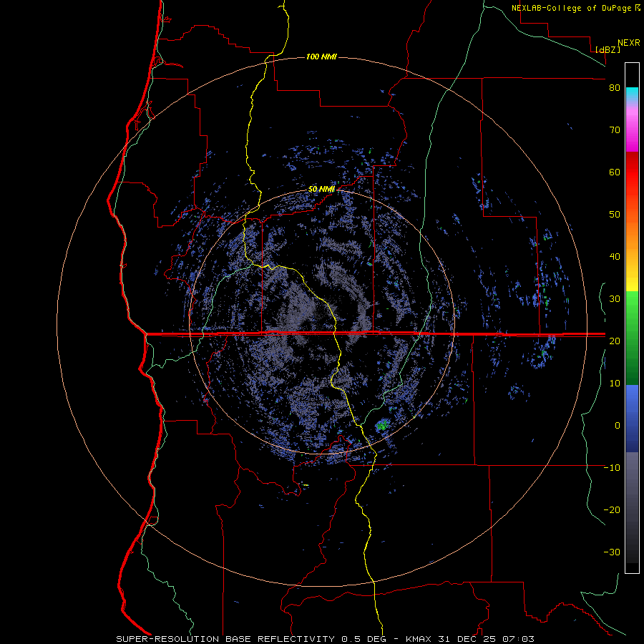Click the blue band of the color bar
Screen dimensions: 644x644
632,418
